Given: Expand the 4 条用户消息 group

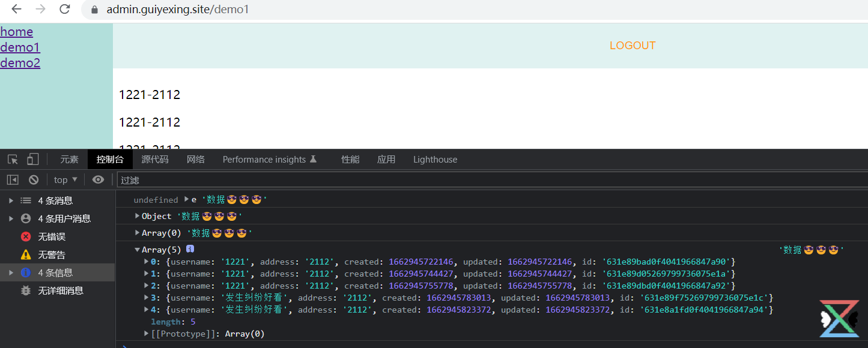Looking at the screenshot, I should click(11, 218).
